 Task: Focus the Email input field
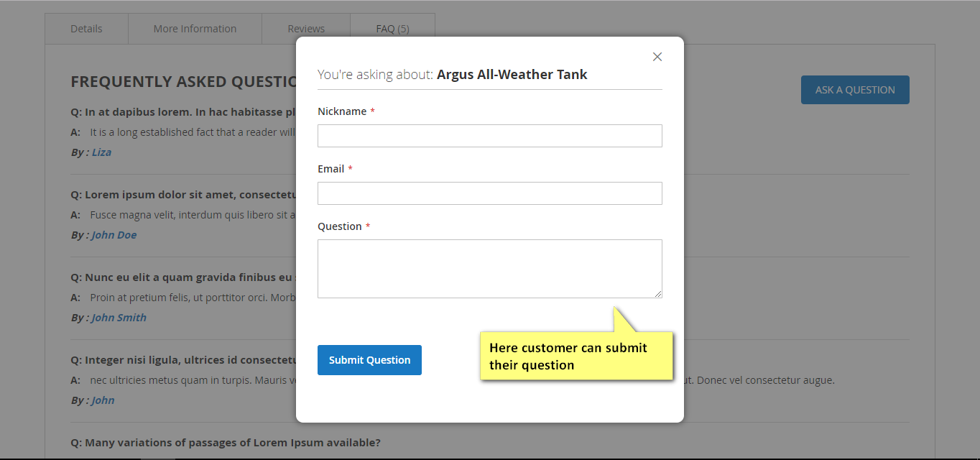click(490, 193)
